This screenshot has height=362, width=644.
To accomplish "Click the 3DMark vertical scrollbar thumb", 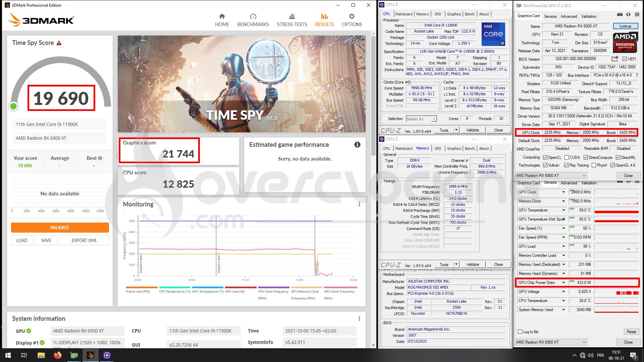I will pyautogui.click(x=373, y=96).
